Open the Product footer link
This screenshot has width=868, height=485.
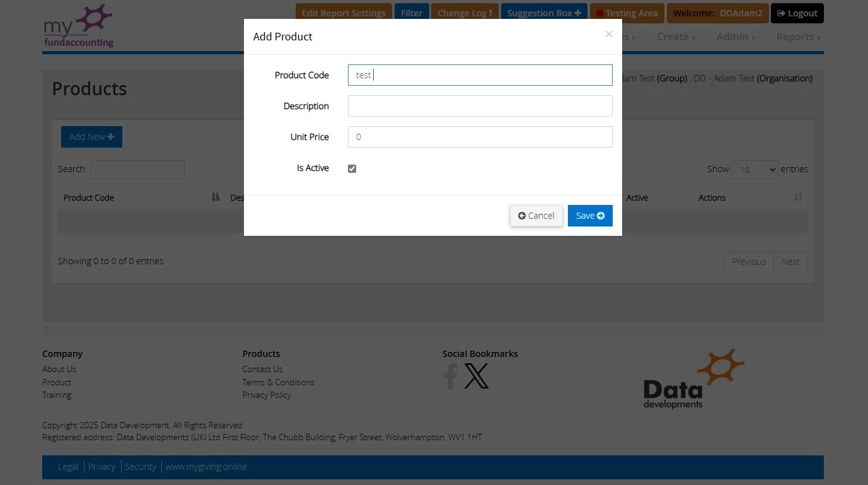click(57, 382)
